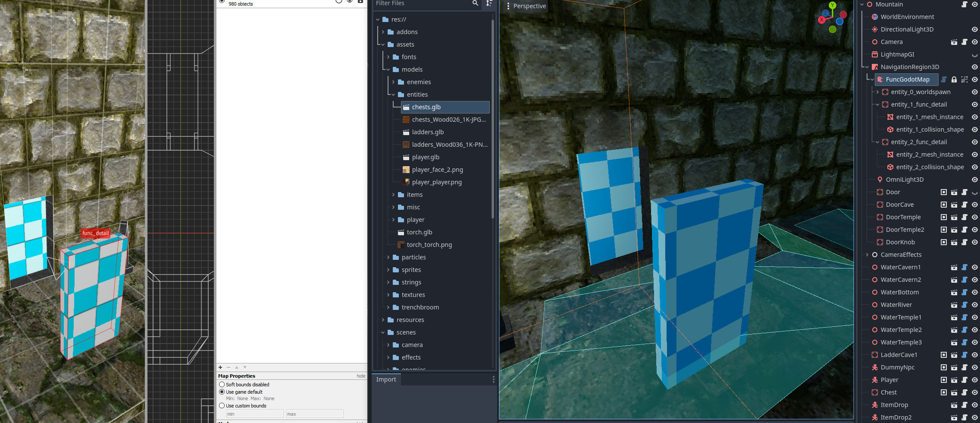980x423 pixels.
Task: Expand entity_0_worldspawn children
Action: pyautogui.click(x=877, y=92)
